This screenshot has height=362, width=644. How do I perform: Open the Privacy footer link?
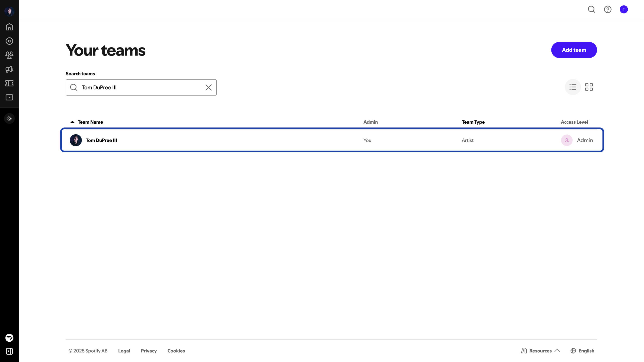[x=149, y=351]
